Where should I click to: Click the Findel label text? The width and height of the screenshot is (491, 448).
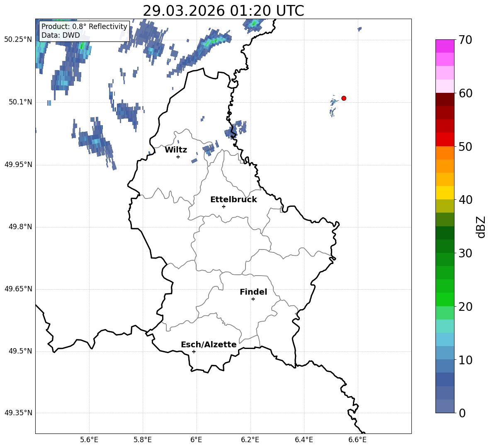pyautogui.click(x=253, y=292)
